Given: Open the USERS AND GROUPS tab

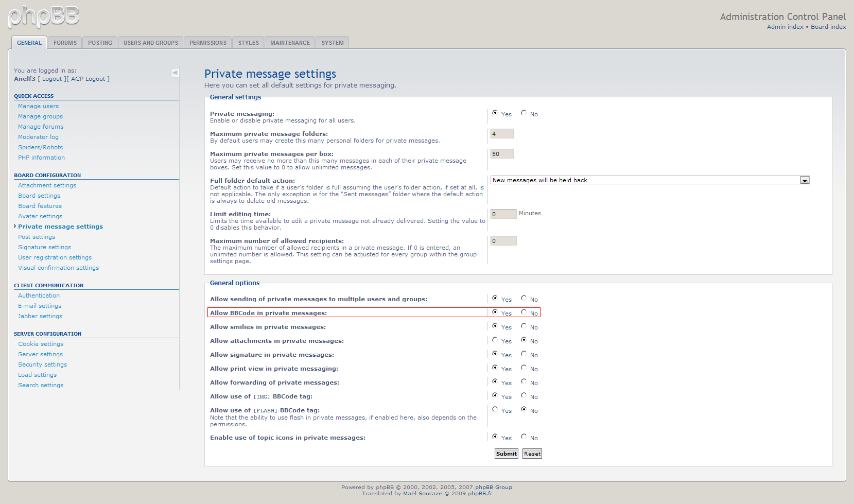Looking at the screenshot, I should point(151,43).
